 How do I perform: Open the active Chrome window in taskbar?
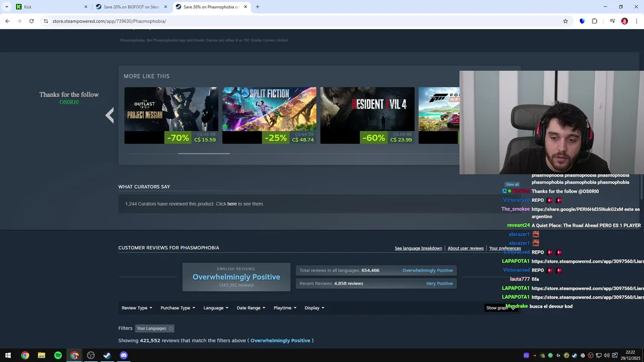tap(74, 355)
